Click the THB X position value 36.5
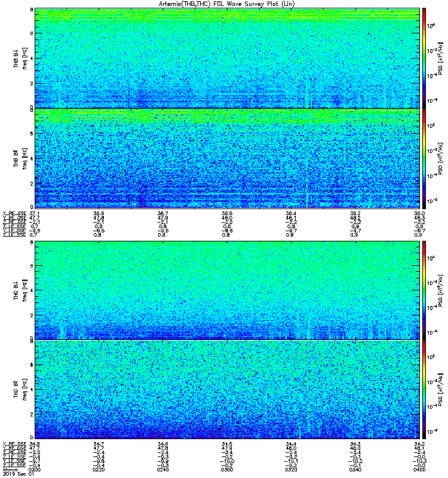 pyautogui.click(x=227, y=214)
